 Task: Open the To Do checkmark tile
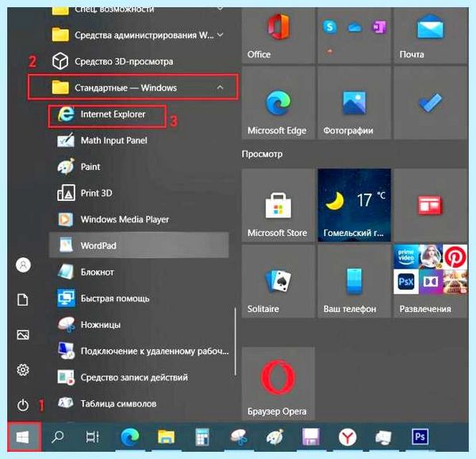pos(430,103)
